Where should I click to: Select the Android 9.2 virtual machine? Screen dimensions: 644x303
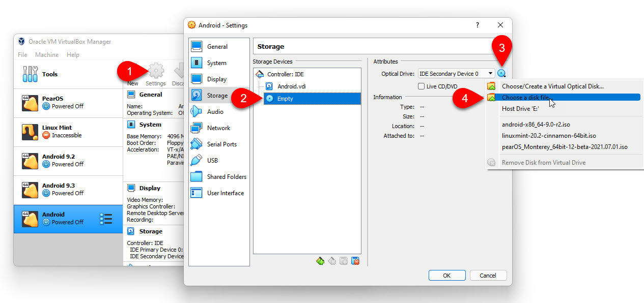[68, 161]
